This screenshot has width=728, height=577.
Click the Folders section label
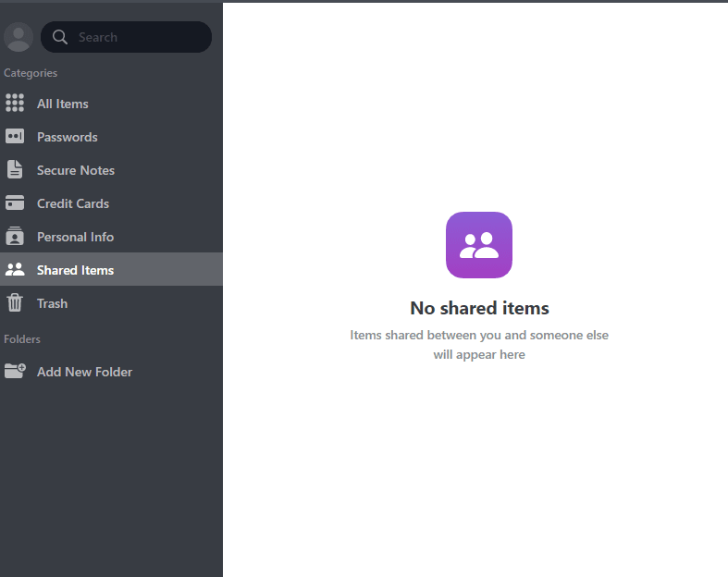(x=22, y=339)
